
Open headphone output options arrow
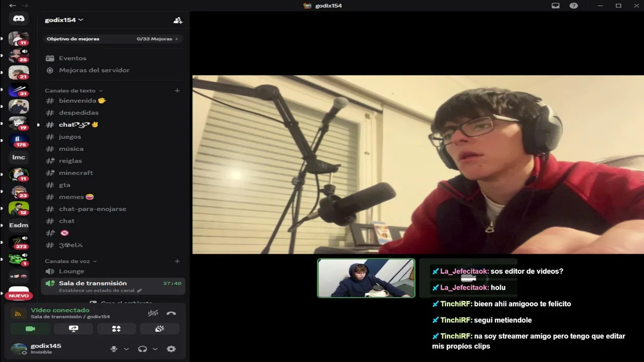(155, 349)
